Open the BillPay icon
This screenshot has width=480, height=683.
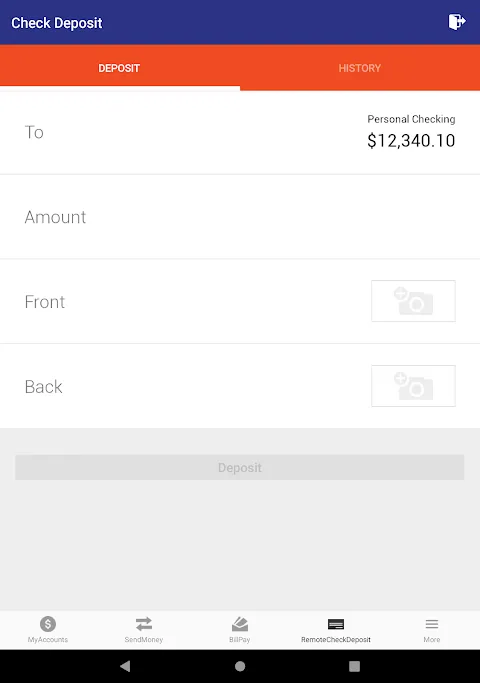click(x=240, y=624)
